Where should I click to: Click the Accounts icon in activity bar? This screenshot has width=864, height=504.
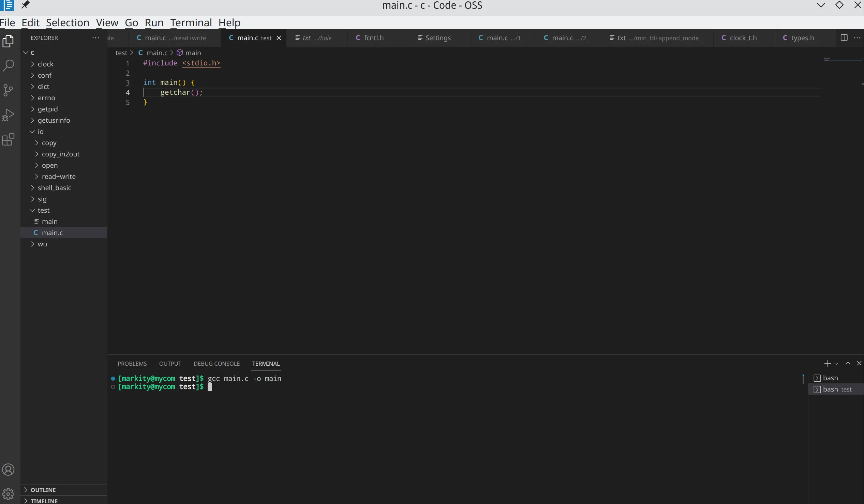[x=8, y=469]
